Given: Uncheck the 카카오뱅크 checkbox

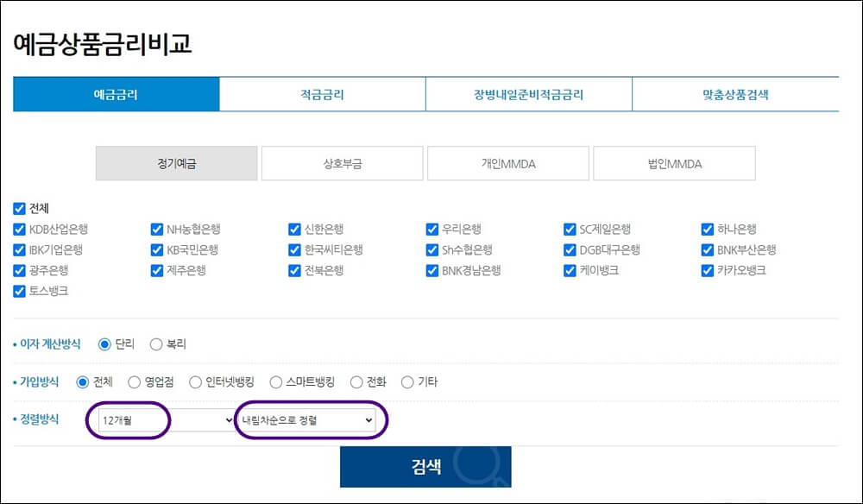Looking at the screenshot, I should click(x=706, y=270).
